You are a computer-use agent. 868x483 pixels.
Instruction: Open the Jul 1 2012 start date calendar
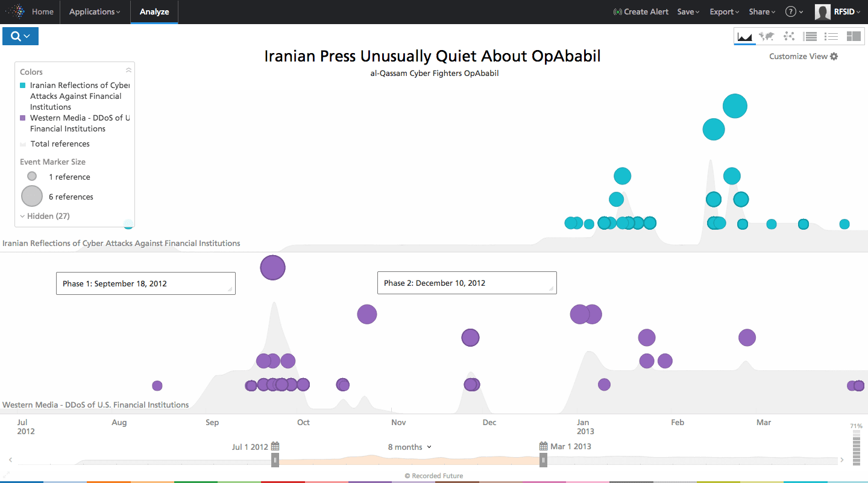[x=275, y=447]
